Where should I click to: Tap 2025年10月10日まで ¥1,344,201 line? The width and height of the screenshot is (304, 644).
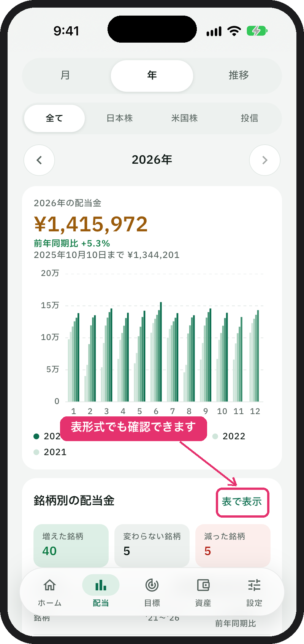point(106,255)
